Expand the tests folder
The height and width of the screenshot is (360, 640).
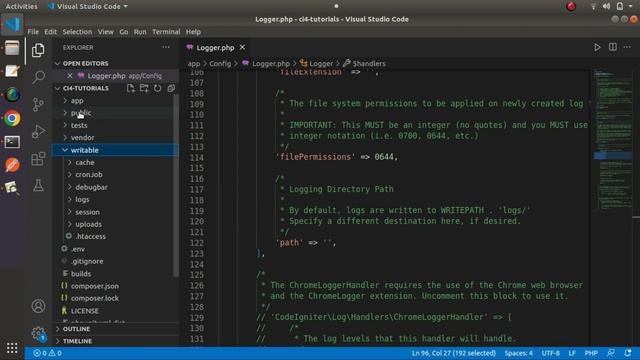pyautogui.click(x=116, y=125)
